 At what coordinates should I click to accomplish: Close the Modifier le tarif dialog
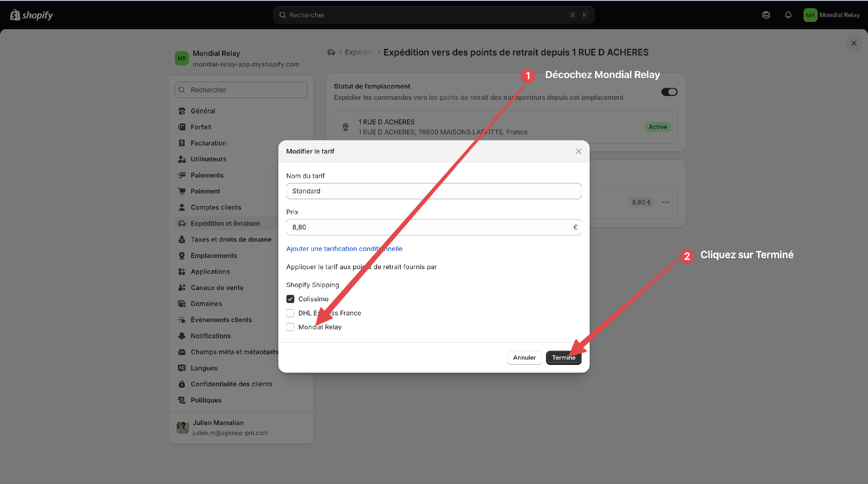tap(578, 151)
